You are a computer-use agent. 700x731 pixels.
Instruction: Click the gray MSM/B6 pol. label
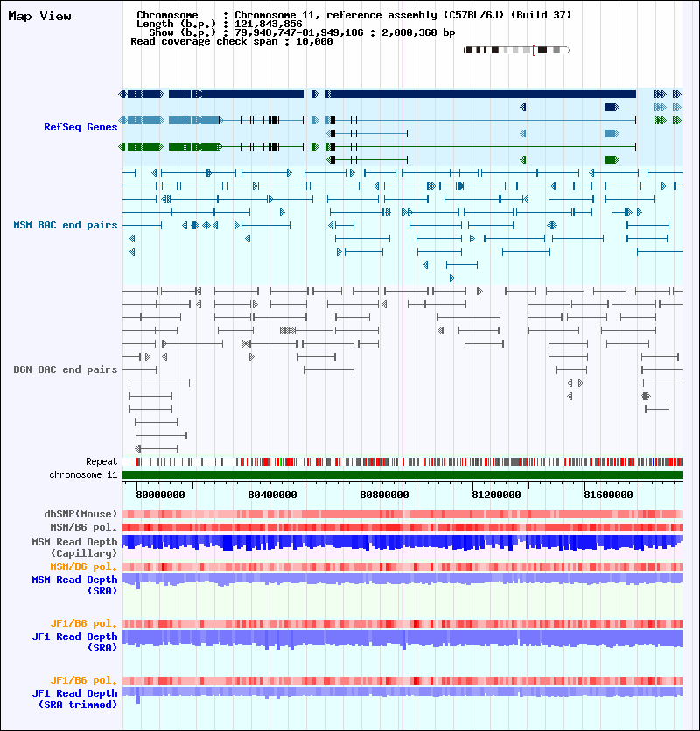point(84,527)
